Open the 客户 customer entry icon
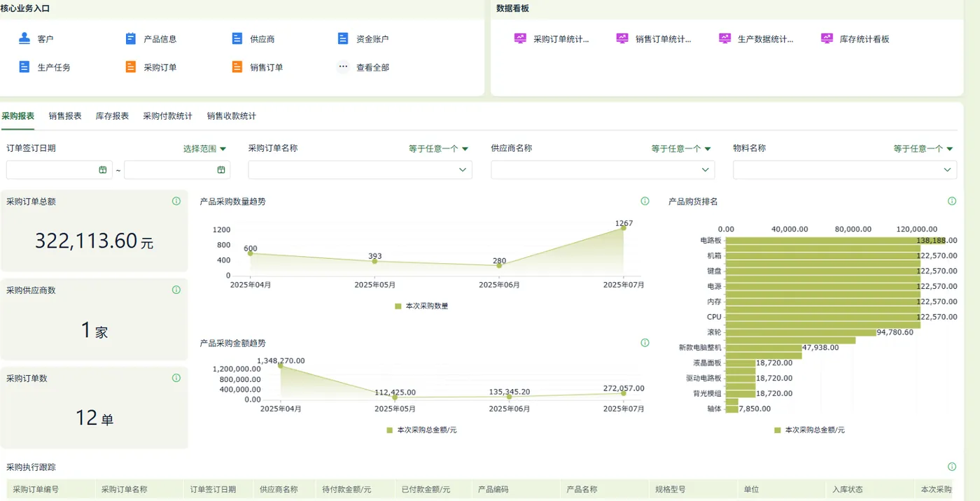Image resolution: width=980 pixels, height=501 pixels. pyautogui.click(x=24, y=38)
